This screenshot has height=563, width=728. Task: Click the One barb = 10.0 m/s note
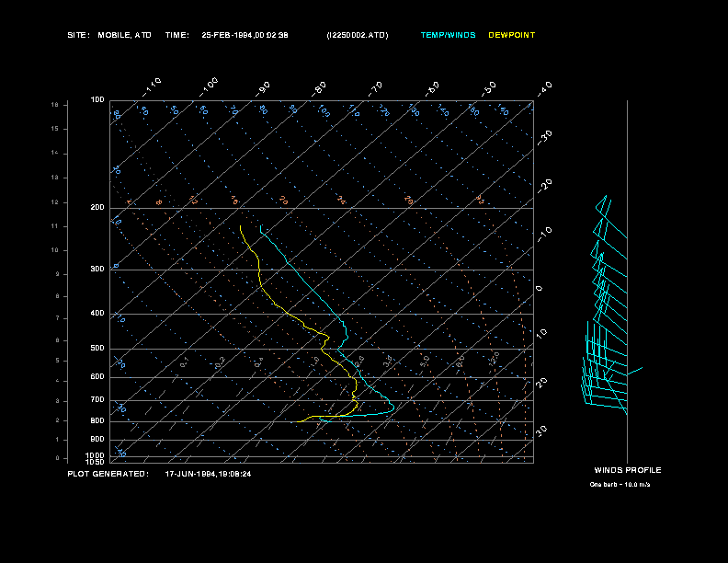[x=620, y=485]
